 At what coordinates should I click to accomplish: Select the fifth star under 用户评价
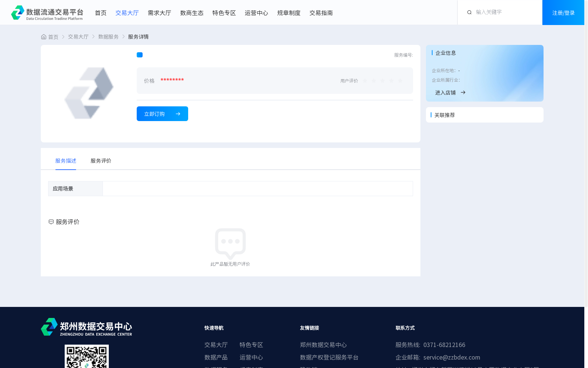coord(400,81)
